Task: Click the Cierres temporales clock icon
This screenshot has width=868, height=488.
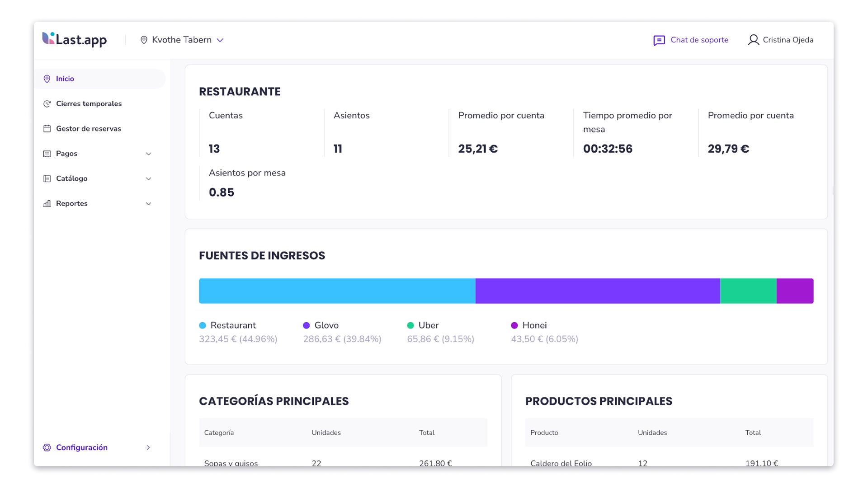Action: [x=47, y=104]
